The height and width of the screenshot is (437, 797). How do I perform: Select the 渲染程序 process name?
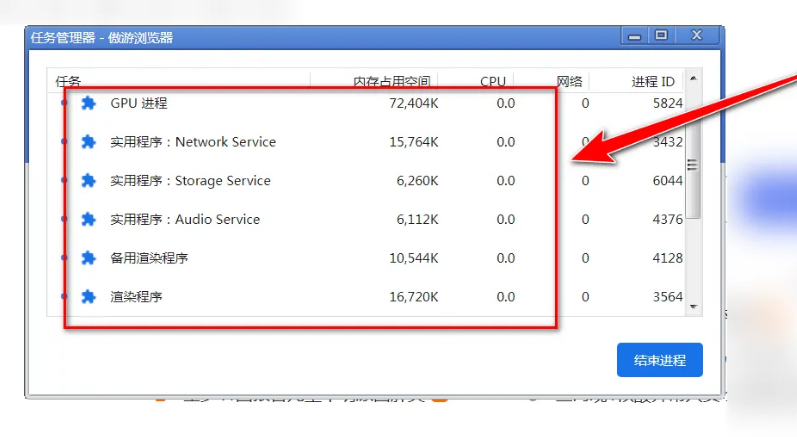click(136, 297)
